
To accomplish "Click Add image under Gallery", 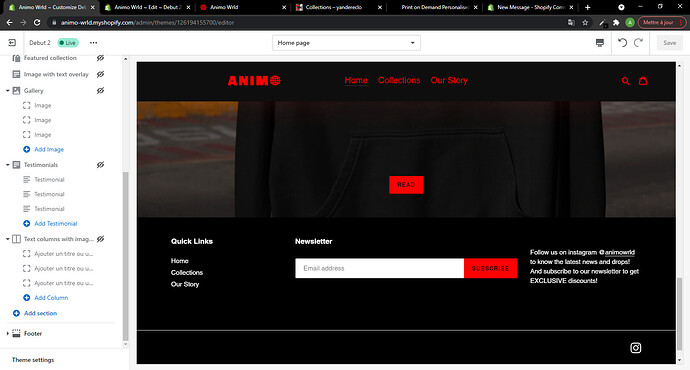I will point(49,150).
